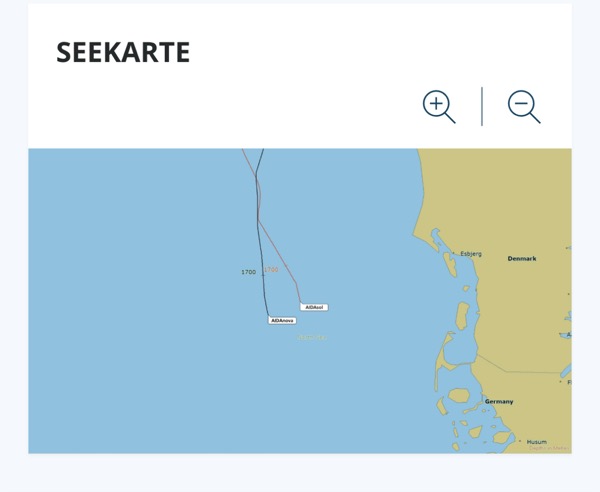
Task: Click the Germany country label
Action: [x=499, y=402]
